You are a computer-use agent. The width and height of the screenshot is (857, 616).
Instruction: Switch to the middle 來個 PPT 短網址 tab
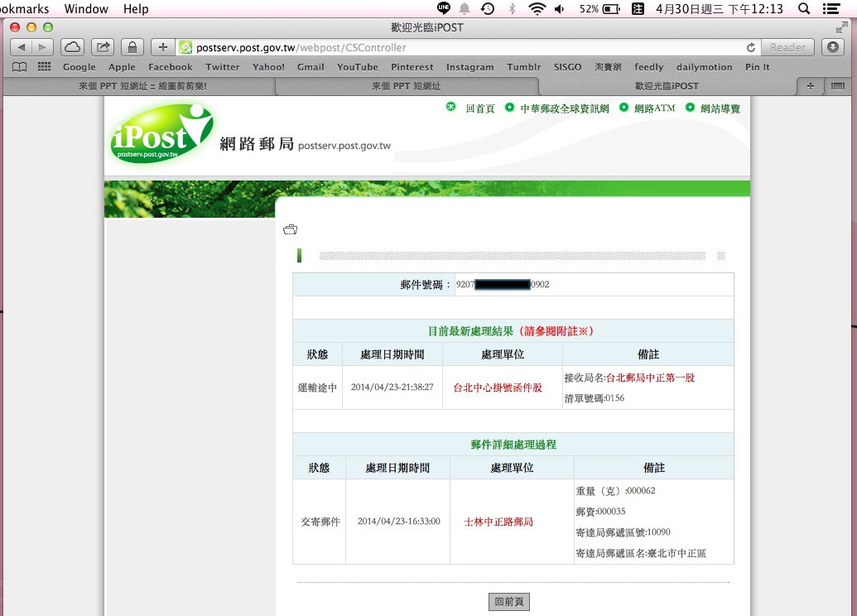(x=406, y=86)
